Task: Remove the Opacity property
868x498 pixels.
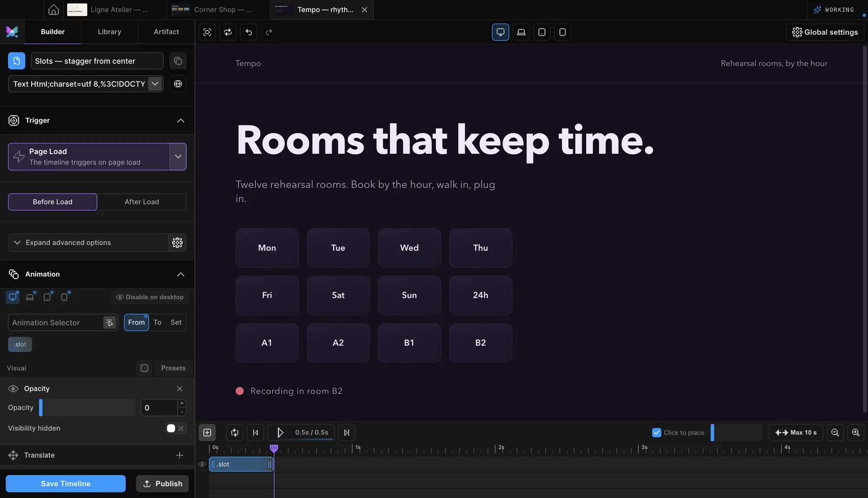Action: tap(180, 389)
